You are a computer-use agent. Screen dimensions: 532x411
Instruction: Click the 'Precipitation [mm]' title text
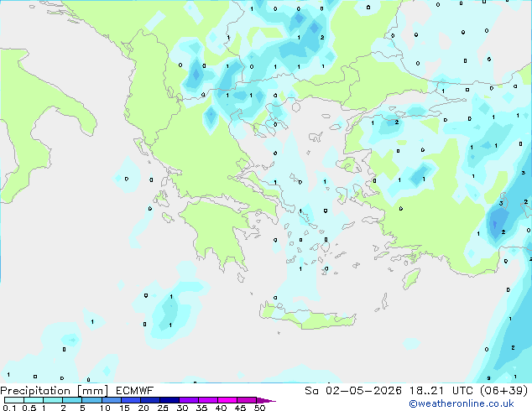pyautogui.click(x=54, y=391)
